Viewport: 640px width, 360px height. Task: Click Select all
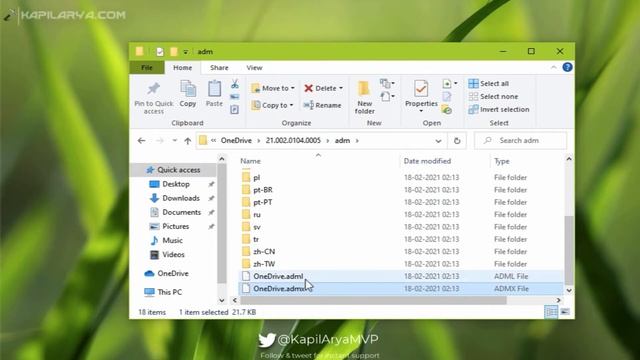[489, 84]
